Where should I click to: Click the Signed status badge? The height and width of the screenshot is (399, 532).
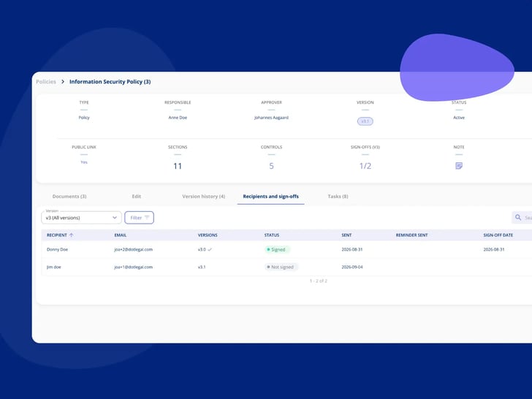277,249
